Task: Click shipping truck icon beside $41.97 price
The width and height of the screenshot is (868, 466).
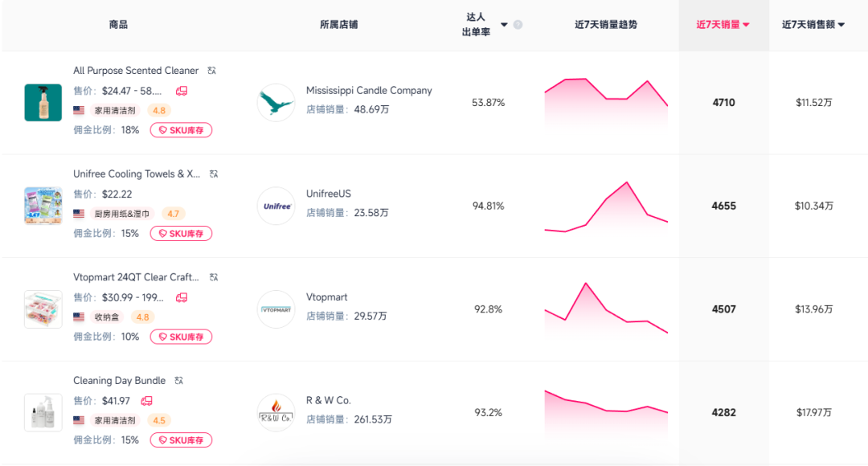Action: (x=147, y=401)
